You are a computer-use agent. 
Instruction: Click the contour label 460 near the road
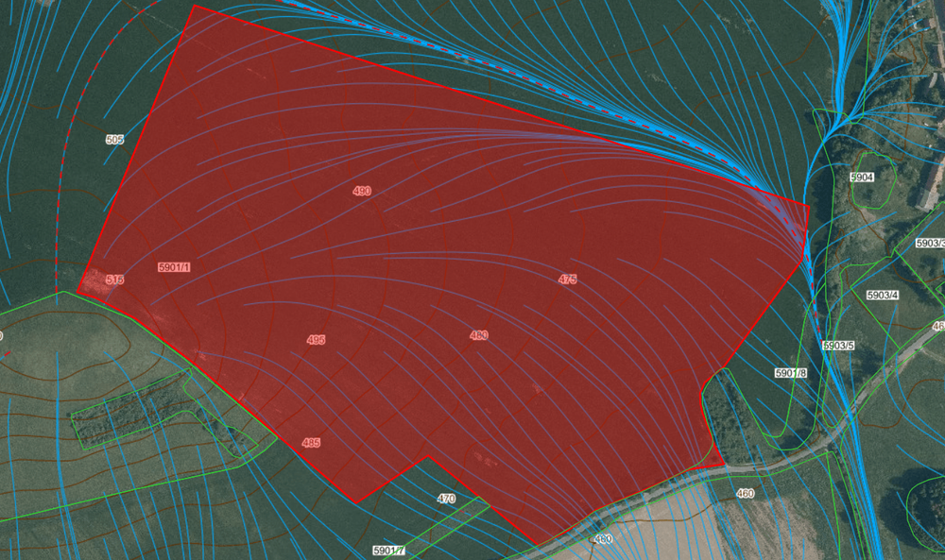745,493
